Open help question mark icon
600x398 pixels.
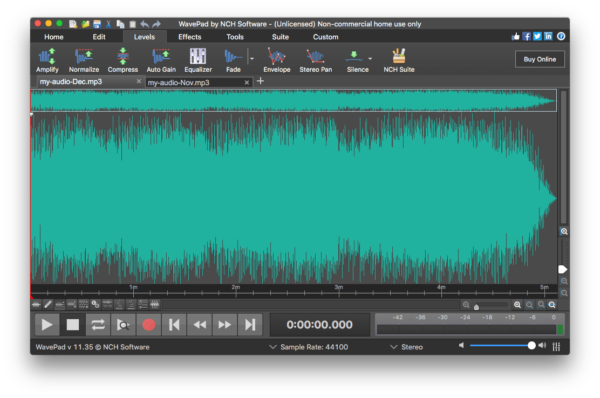(561, 36)
